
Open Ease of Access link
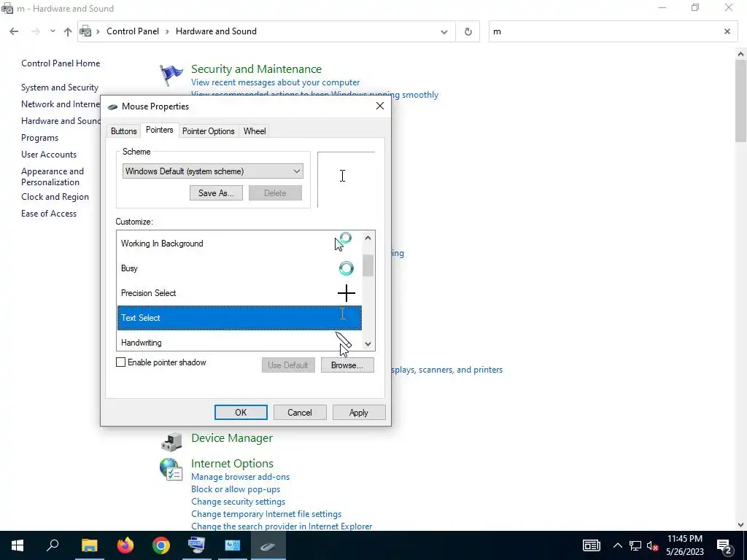(49, 214)
